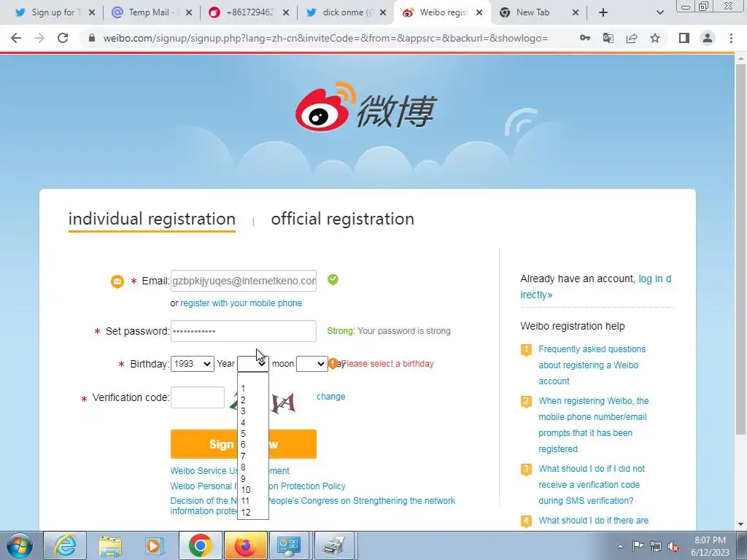Close the Temp Mail tab
Viewport: 747px width, 560px height.
pyautogui.click(x=189, y=12)
